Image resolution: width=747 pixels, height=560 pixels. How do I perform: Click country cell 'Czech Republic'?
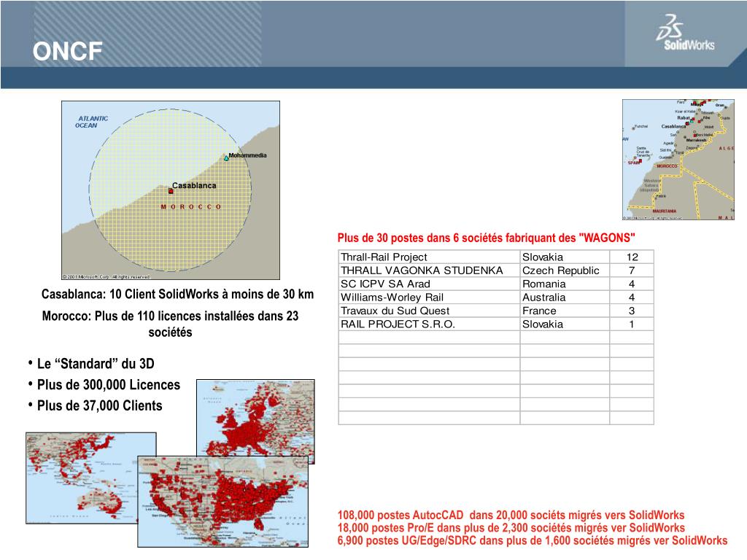(565, 270)
